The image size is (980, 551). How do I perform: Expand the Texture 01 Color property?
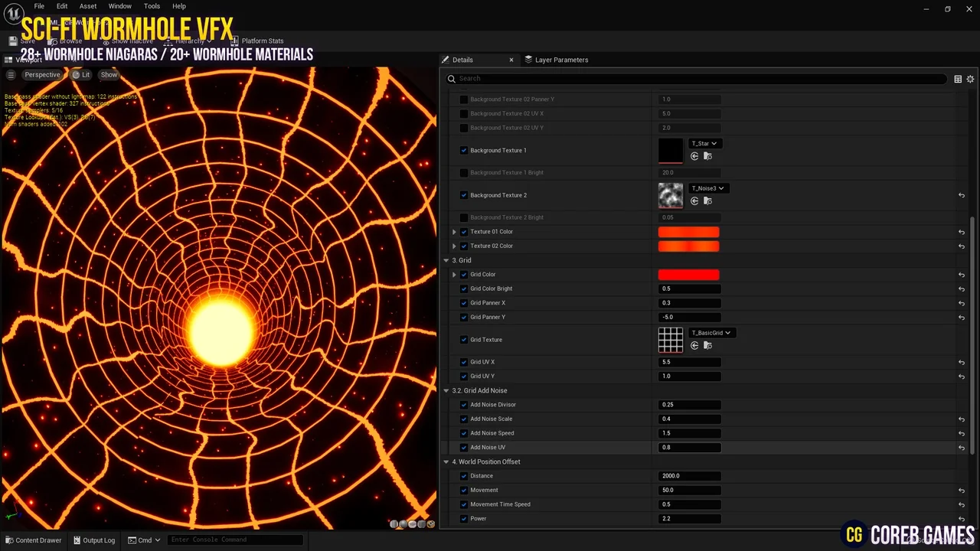point(454,232)
